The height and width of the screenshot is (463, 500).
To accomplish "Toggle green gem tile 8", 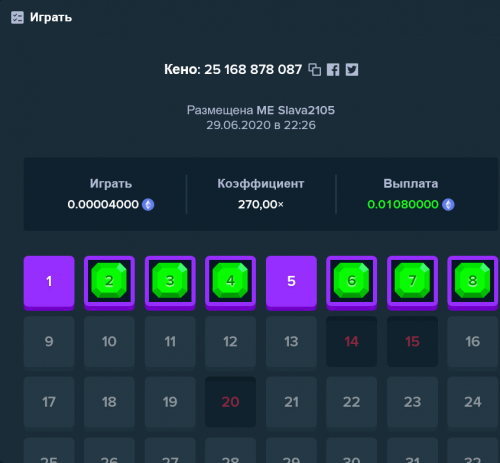I will pyautogui.click(x=473, y=283).
